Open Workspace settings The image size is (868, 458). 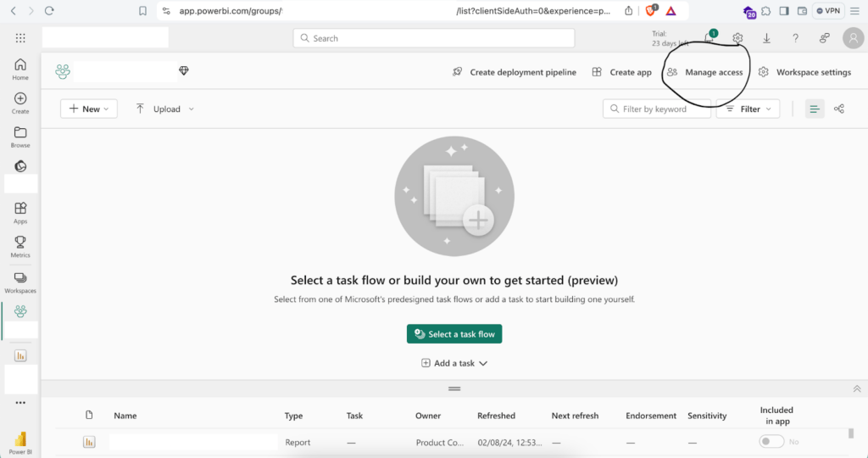(804, 72)
